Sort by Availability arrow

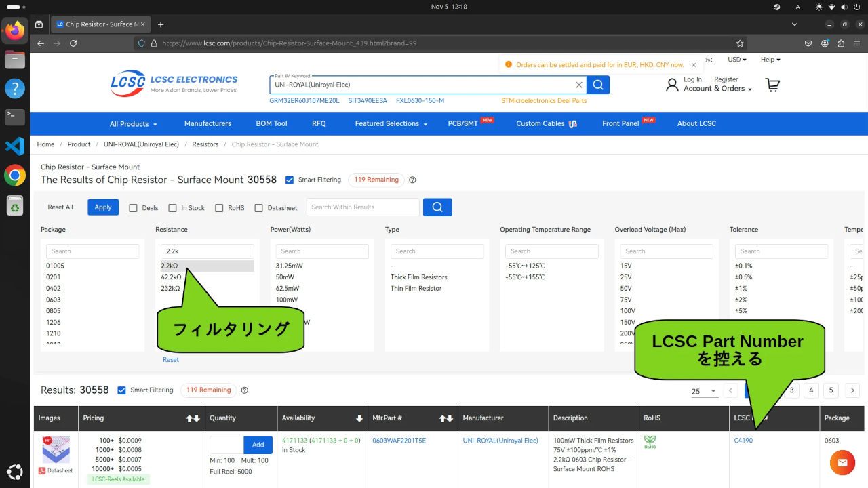359,418
